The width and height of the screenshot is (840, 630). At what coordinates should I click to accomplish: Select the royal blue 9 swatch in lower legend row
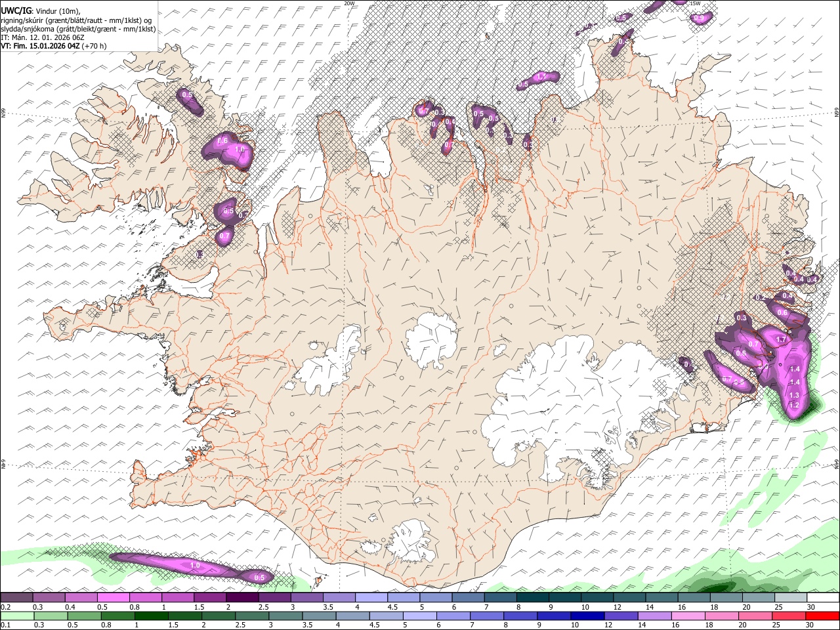pyautogui.click(x=554, y=616)
